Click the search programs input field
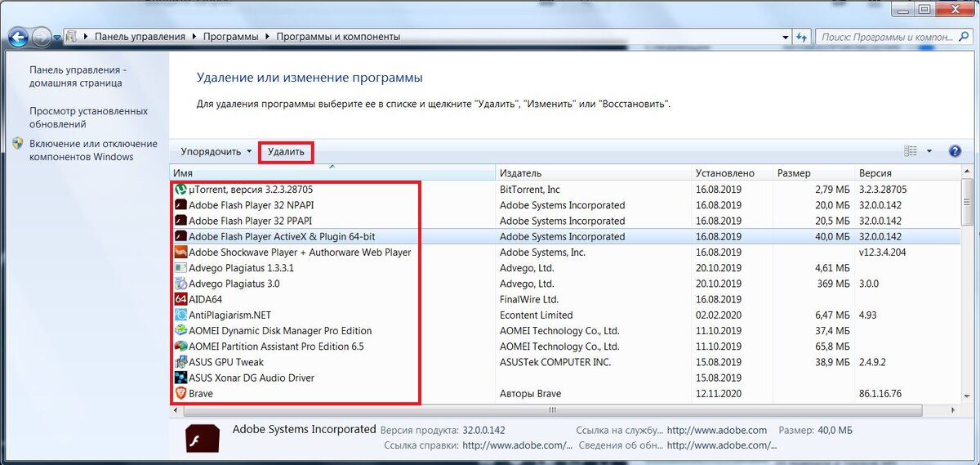This screenshot has height=465, width=980. click(x=885, y=37)
